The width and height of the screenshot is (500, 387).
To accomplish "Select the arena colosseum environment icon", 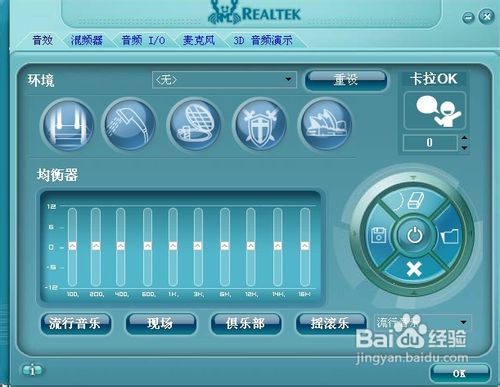I will point(195,125).
